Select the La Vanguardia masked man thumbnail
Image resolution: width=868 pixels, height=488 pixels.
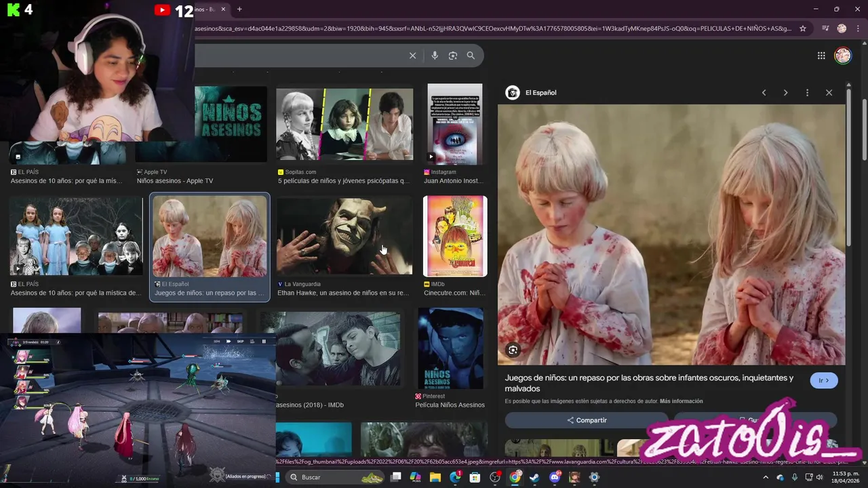(x=344, y=236)
